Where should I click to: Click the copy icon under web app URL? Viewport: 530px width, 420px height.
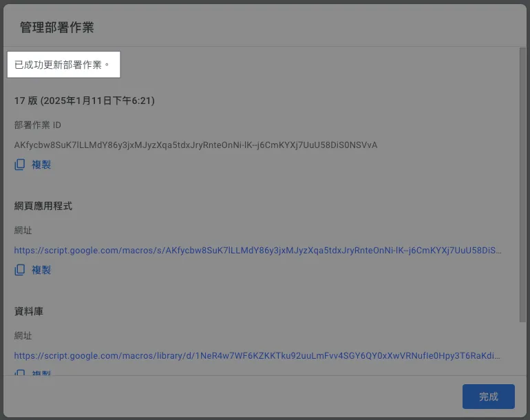pyautogui.click(x=20, y=270)
